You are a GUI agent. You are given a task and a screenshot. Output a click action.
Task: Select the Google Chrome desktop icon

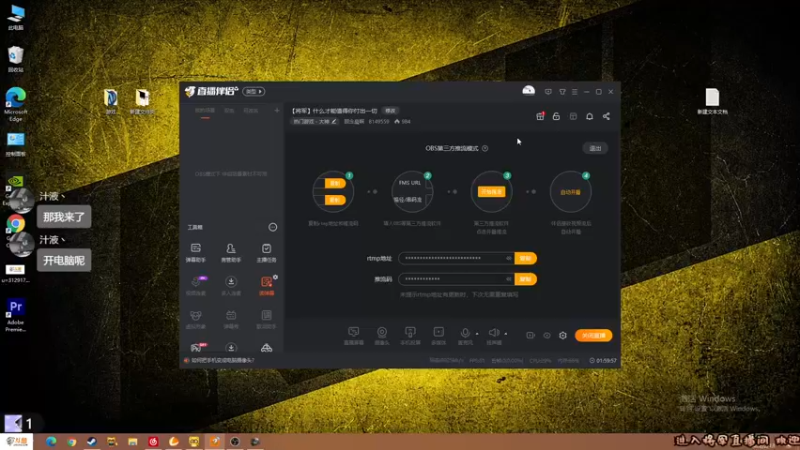point(16,223)
